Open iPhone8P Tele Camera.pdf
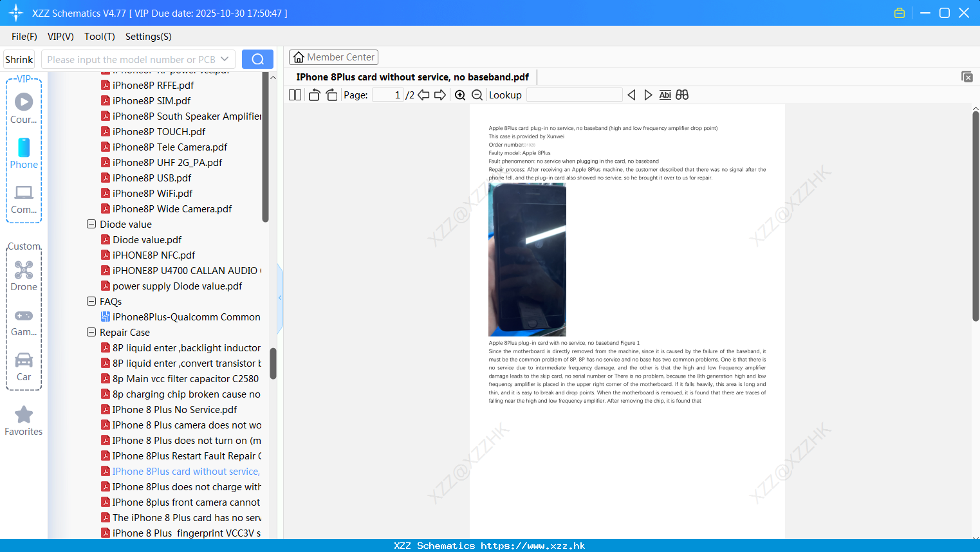Image resolution: width=980 pixels, height=552 pixels. (x=170, y=147)
